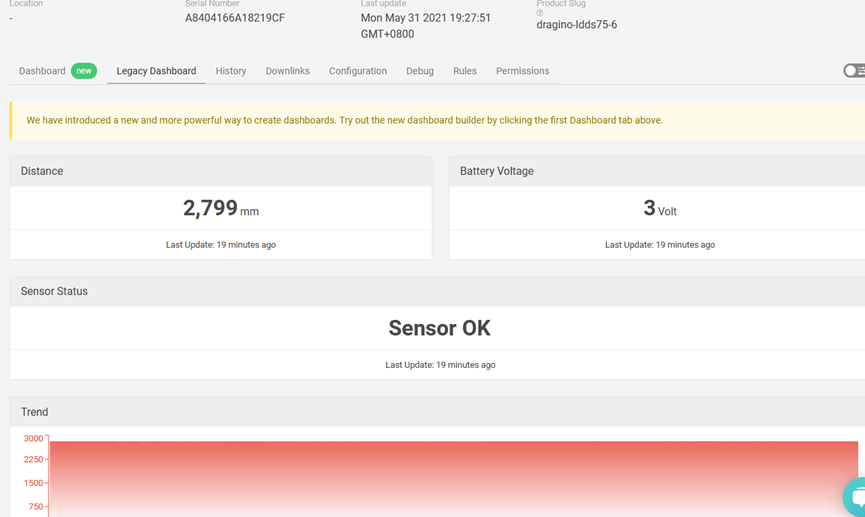Open the chat support bubble icon
The image size is (865, 517).
855,496
